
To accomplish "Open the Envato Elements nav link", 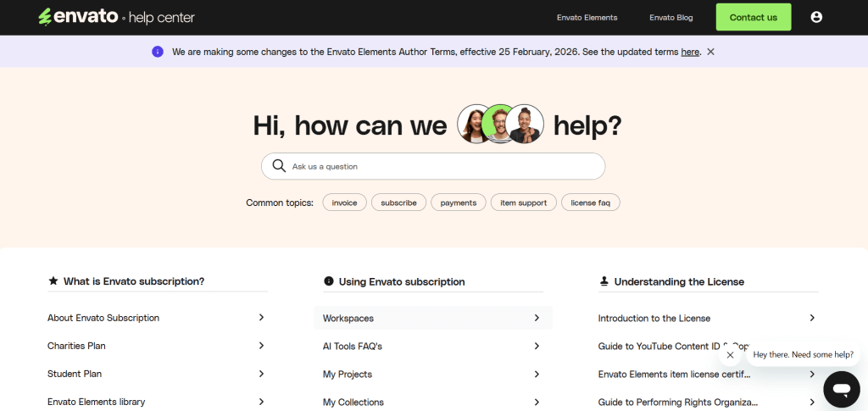I will point(587,18).
